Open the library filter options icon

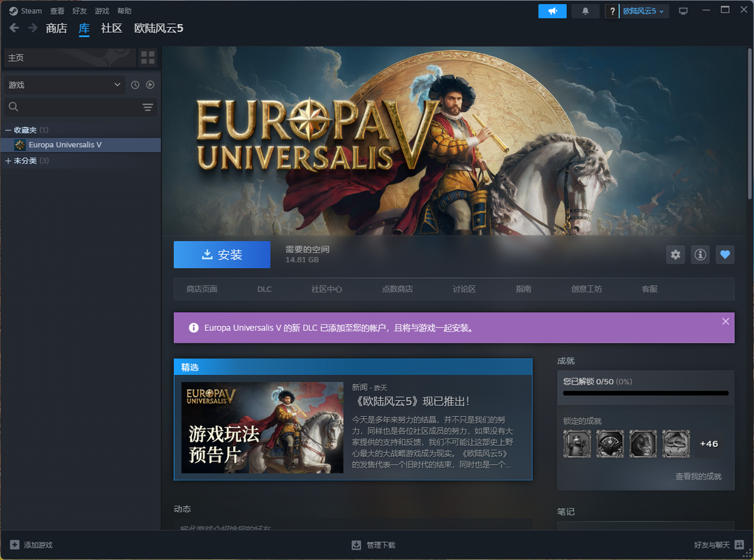click(x=147, y=107)
